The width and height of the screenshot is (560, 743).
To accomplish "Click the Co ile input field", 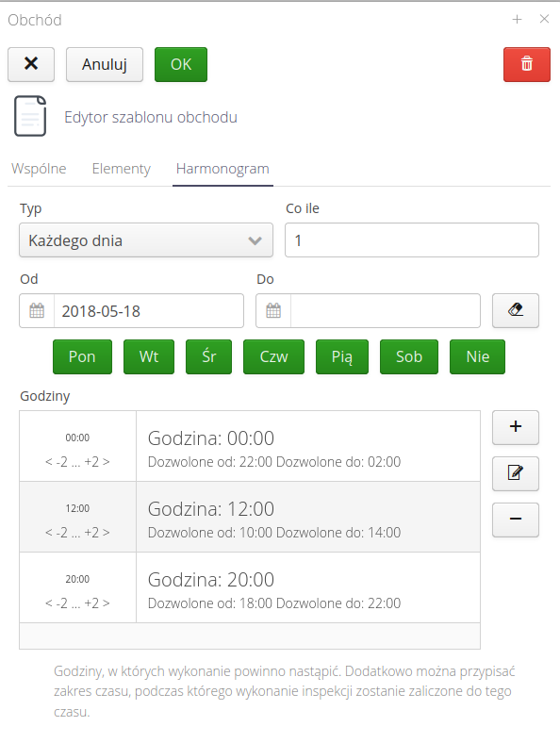I will (x=412, y=240).
